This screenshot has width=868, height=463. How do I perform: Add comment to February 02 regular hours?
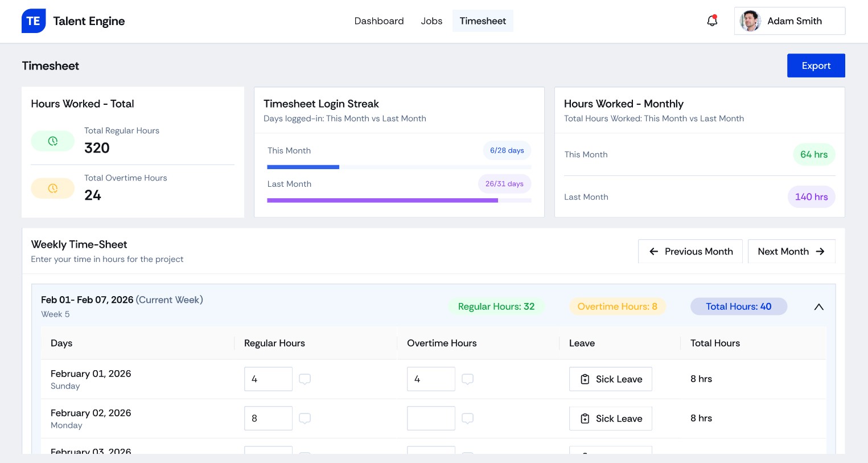click(x=305, y=418)
